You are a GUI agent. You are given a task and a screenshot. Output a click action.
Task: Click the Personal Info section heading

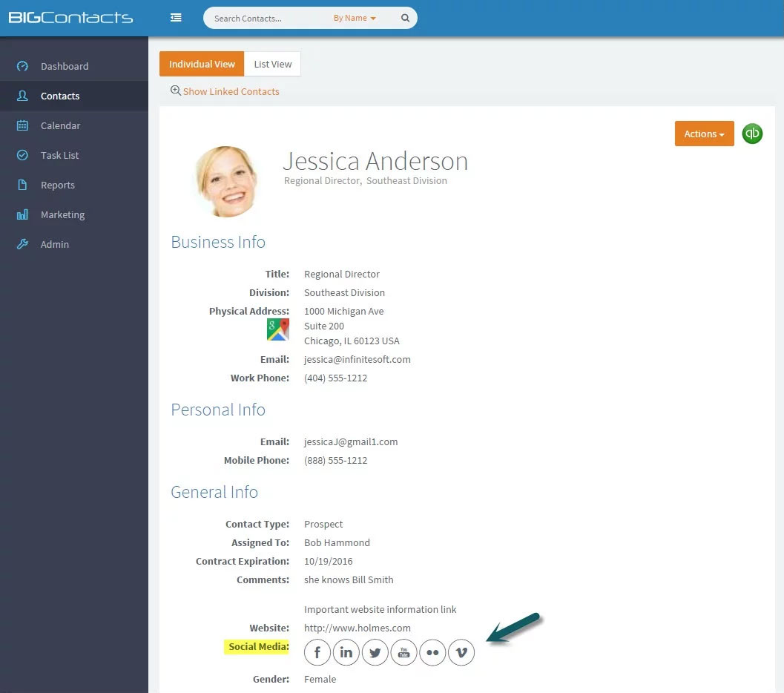coord(218,410)
